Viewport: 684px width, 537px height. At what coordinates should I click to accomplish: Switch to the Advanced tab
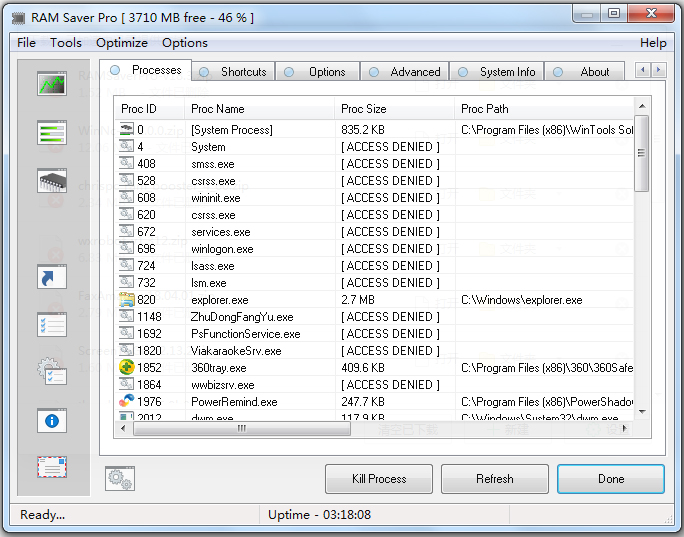[x=405, y=72]
